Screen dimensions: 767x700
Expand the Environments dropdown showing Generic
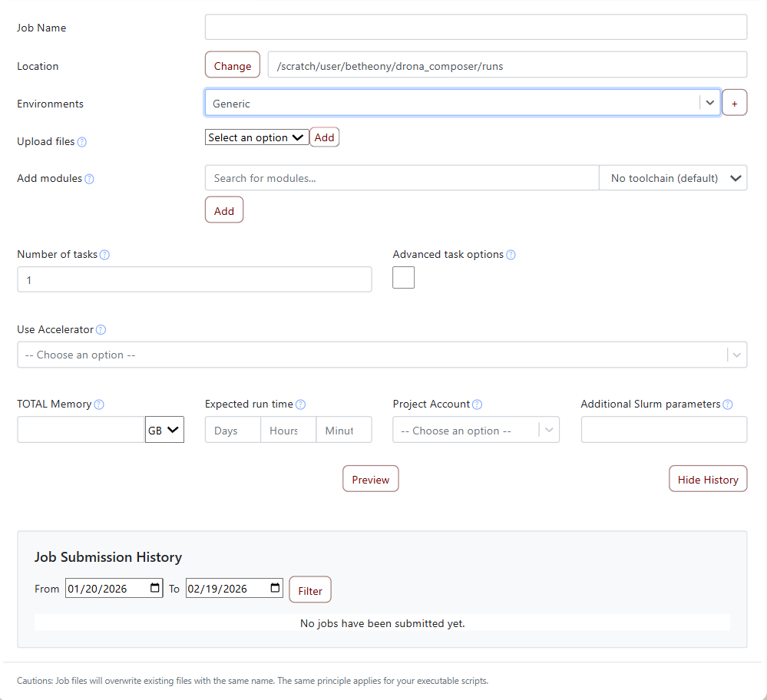coord(709,102)
